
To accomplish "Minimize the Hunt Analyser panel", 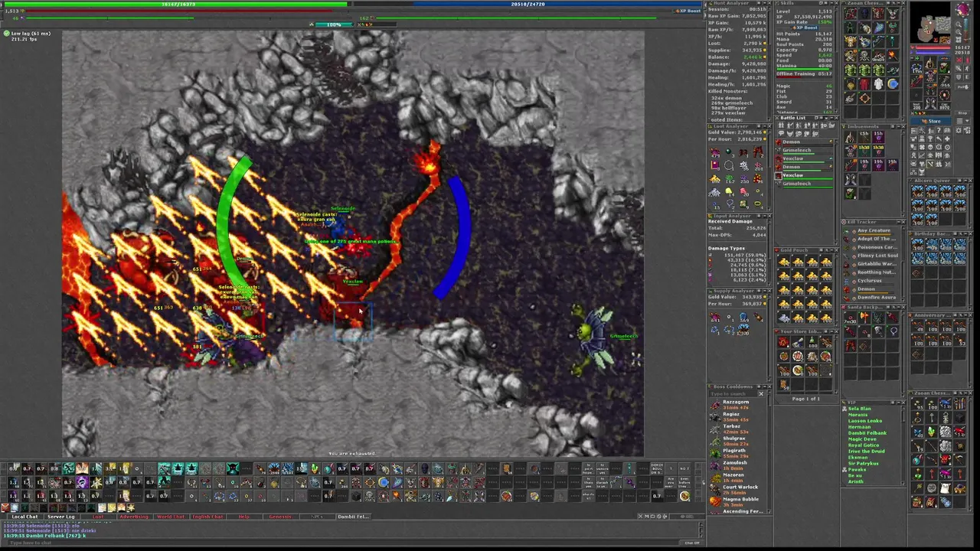I will (765, 3).
